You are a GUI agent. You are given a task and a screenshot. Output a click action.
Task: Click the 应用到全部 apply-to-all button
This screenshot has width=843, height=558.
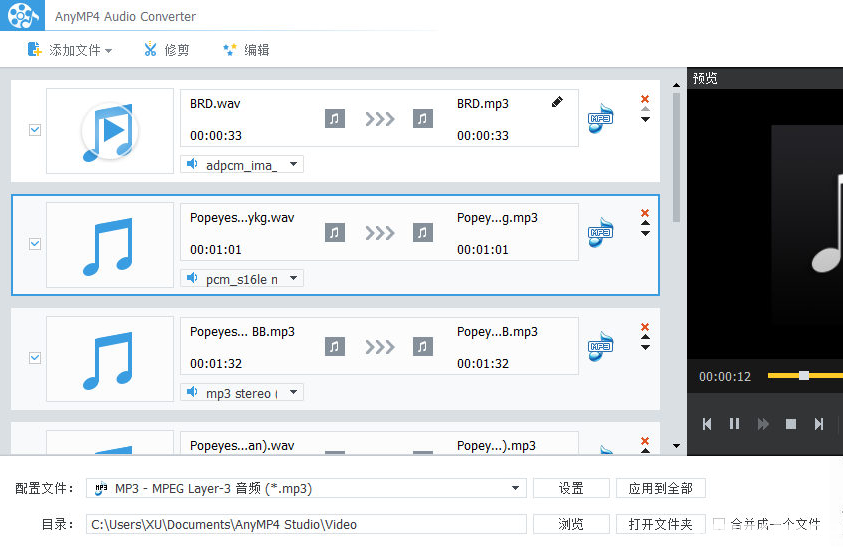(660, 488)
